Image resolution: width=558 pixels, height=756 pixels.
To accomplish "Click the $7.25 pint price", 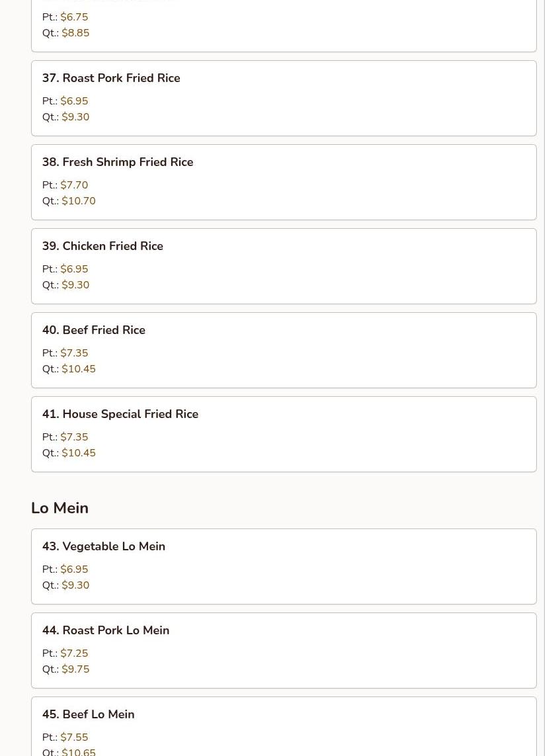I will tap(74, 653).
